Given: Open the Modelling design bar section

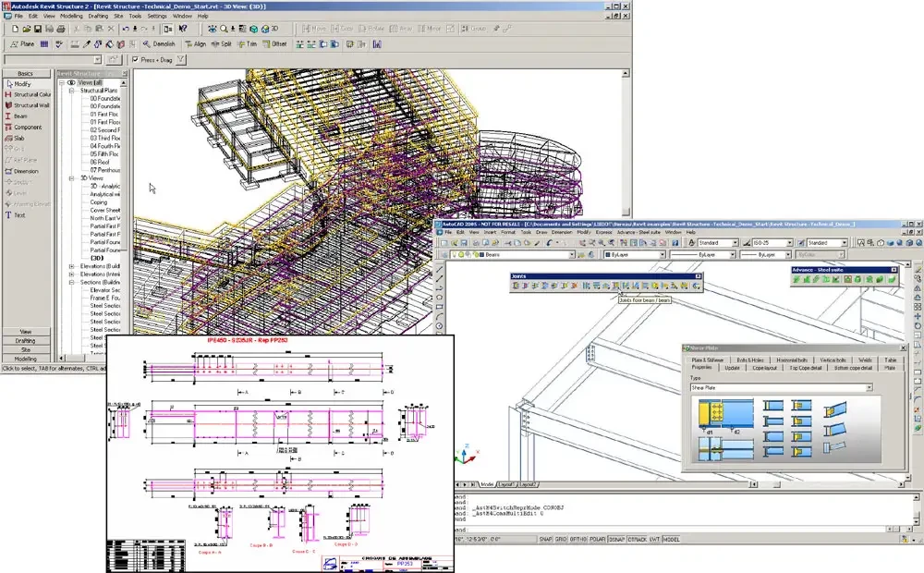Looking at the screenshot, I should [25, 359].
